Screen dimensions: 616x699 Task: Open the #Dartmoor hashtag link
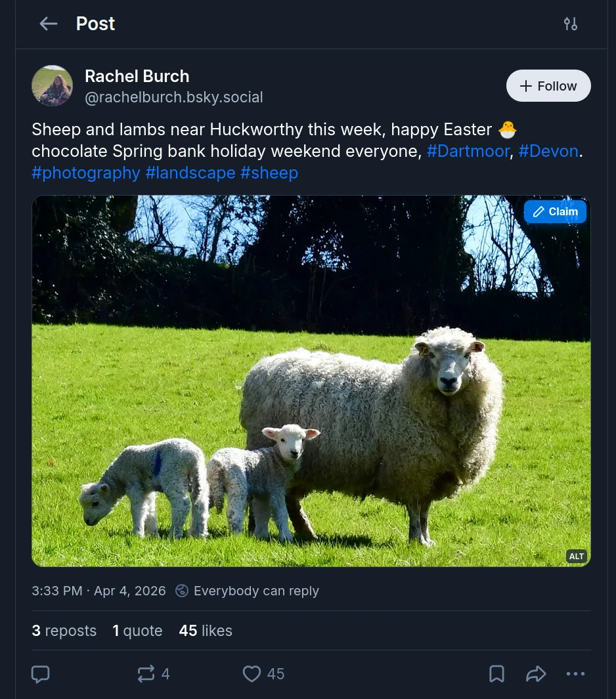468,151
